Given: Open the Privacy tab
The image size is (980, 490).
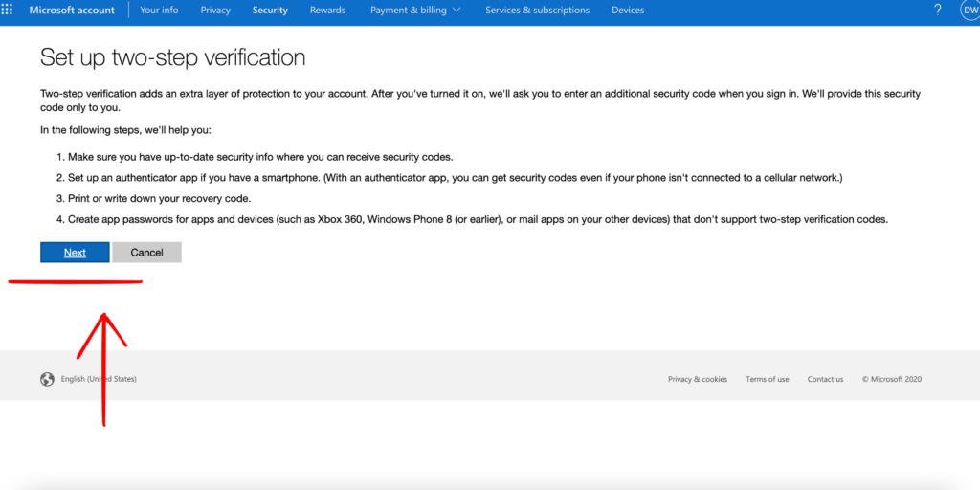Looking at the screenshot, I should (215, 11).
